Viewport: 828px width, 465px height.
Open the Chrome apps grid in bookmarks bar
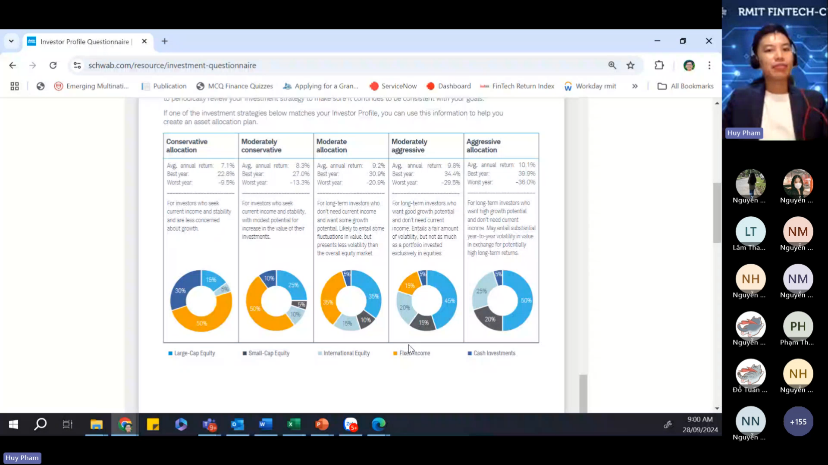pyautogui.click(x=14, y=86)
